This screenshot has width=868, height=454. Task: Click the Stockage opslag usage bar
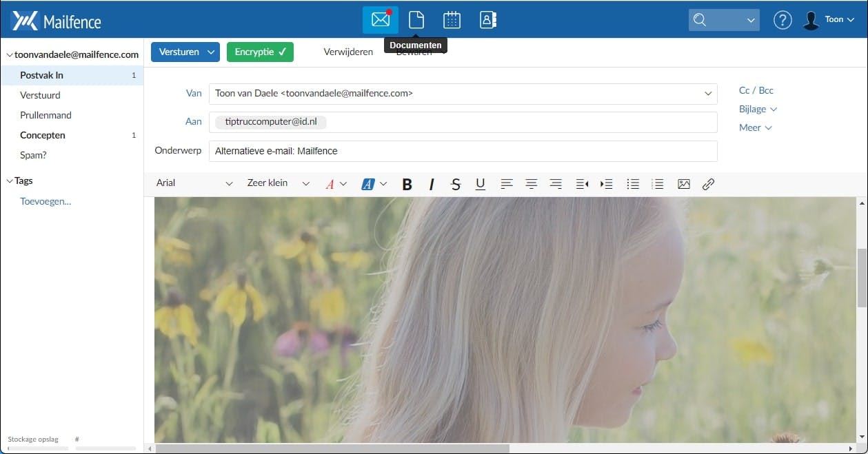tap(38, 448)
